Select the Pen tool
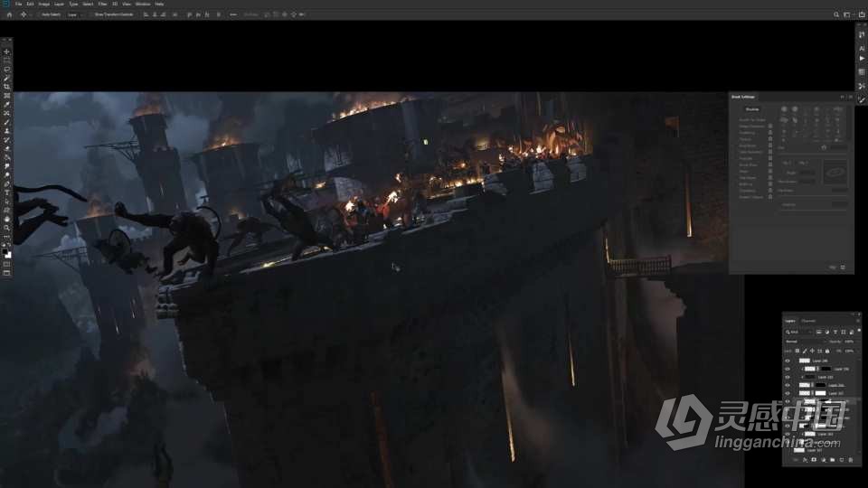The image size is (868, 488). (x=6, y=183)
